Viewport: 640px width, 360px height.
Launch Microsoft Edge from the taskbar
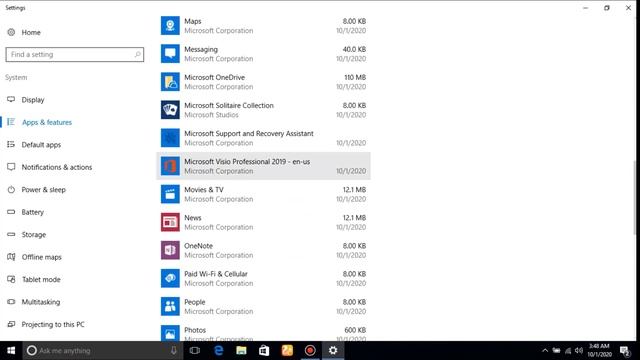point(218,351)
